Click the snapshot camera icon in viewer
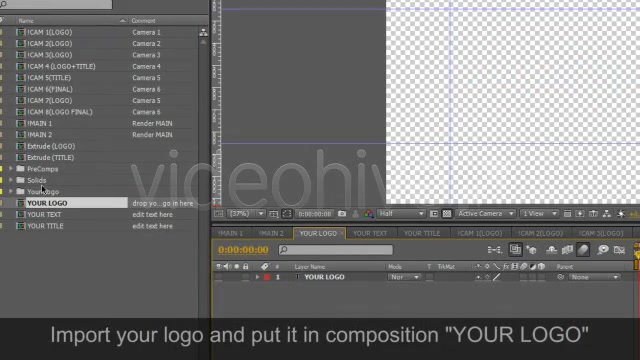Image resolution: width=640 pixels, height=360 pixels. pos(342,213)
